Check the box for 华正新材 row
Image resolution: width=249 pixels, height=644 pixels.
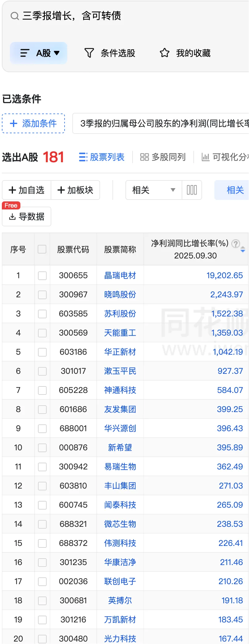coord(42,352)
